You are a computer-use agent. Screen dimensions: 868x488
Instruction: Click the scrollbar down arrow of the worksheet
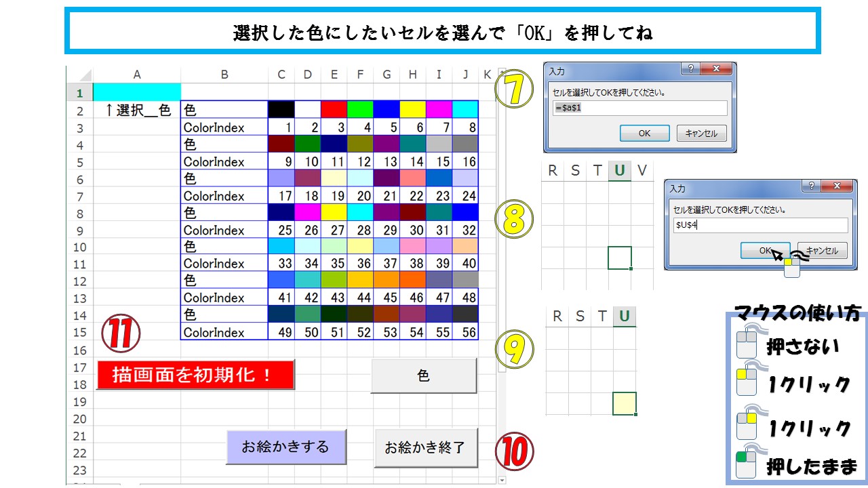pos(502,480)
